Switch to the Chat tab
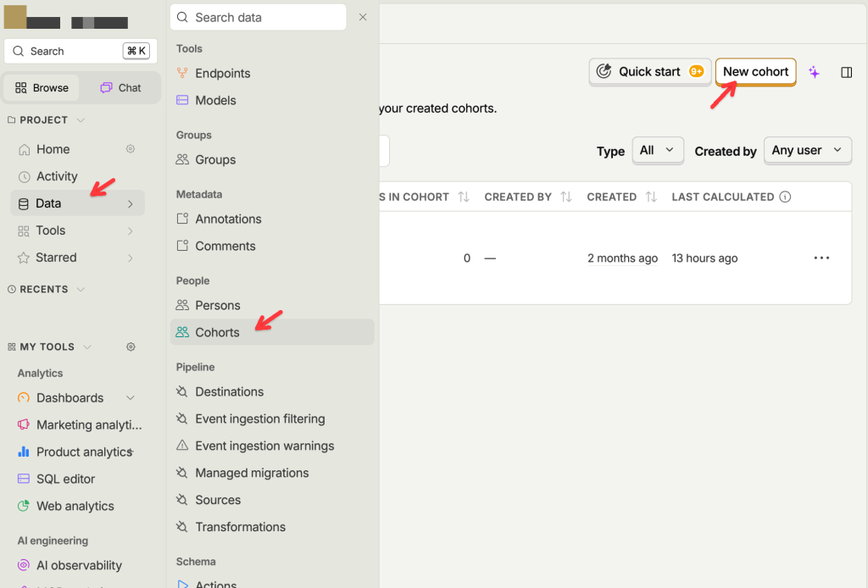 pyautogui.click(x=120, y=88)
